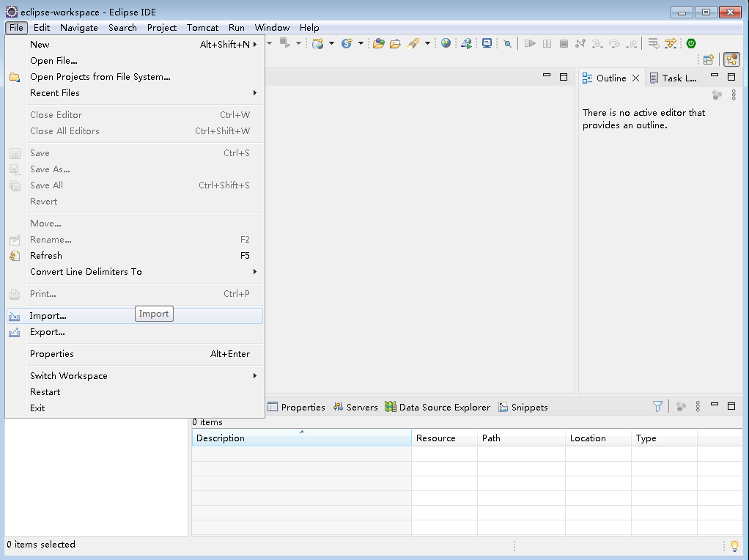Open Properties from the File menu
Screen dimensions: 749x560
click(x=135, y=354)
